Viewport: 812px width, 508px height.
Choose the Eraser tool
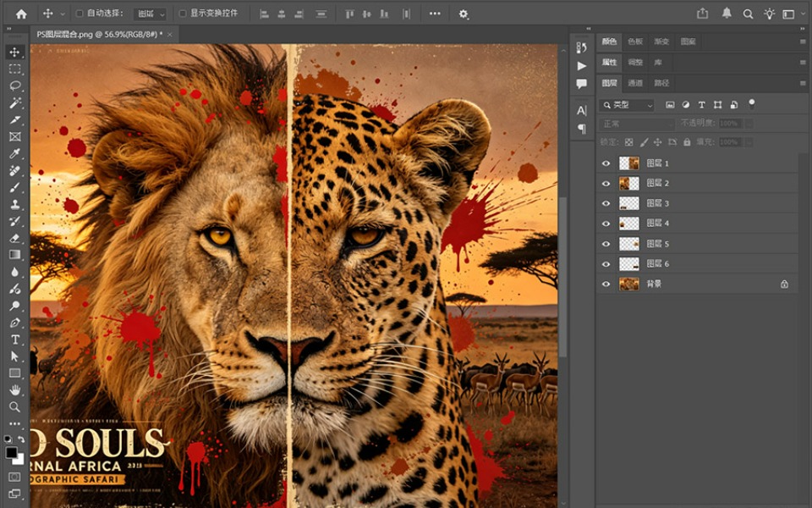click(15, 239)
